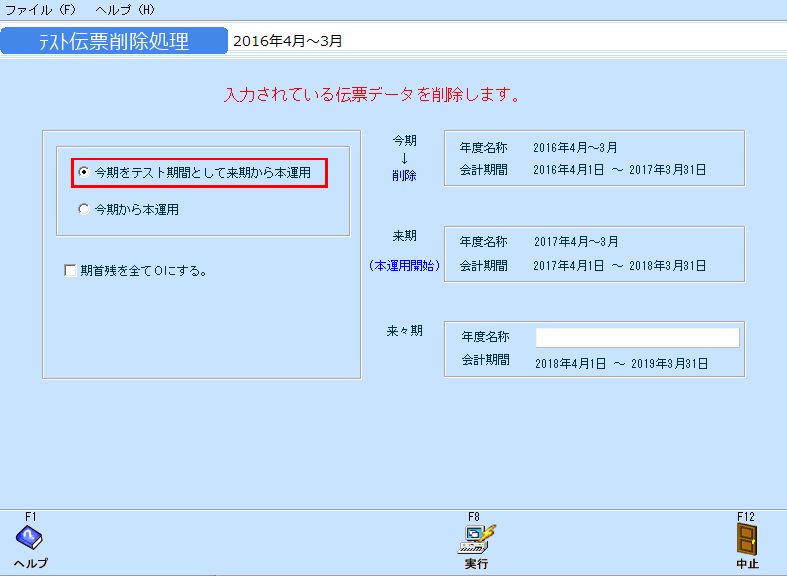Click 今期 年度名称 value 2016年4月～3月

click(575, 148)
